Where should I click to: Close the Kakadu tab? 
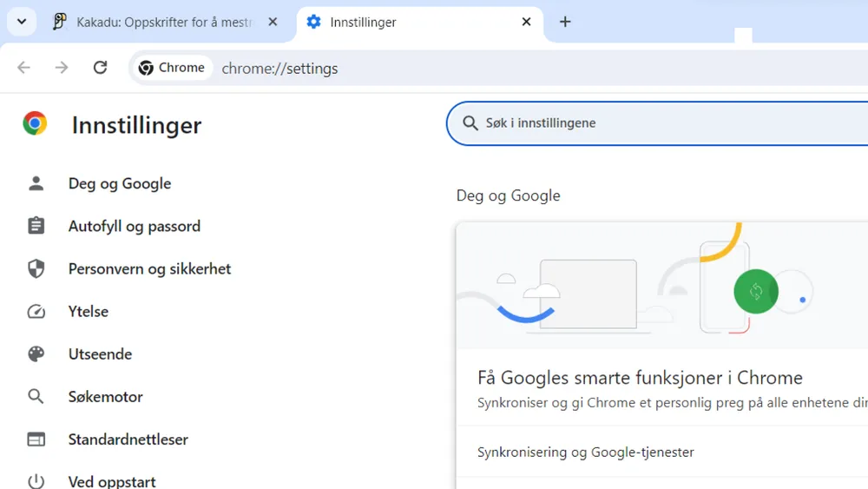pos(273,23)
